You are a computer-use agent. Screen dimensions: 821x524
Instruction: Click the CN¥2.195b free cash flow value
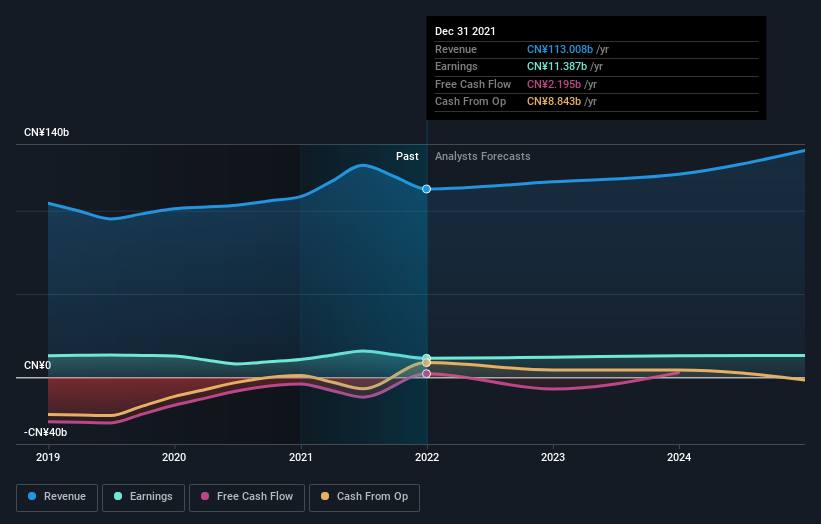pyautogui.click(x=554, y=84)
